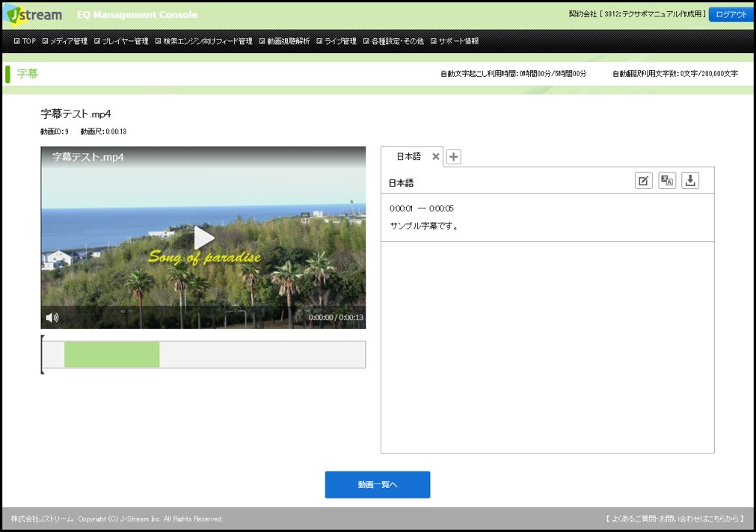
Task: Open 検索エンジン向けフィード管理 menu
Action: click(203, 41)
